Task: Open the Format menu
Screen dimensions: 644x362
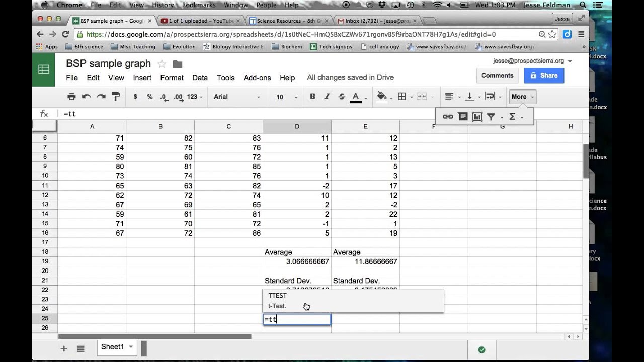Action: (x=172, y=78)
